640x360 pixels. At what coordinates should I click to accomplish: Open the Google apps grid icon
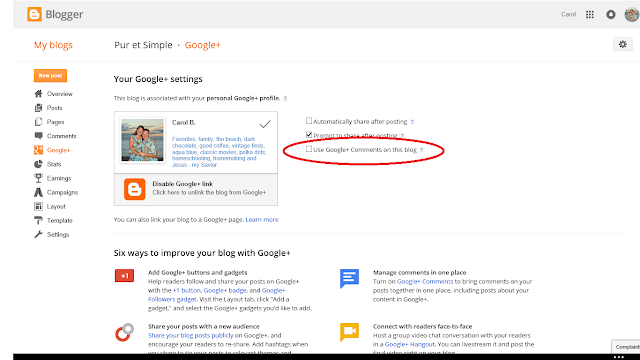pyautogui.click(x=590, y=15)
